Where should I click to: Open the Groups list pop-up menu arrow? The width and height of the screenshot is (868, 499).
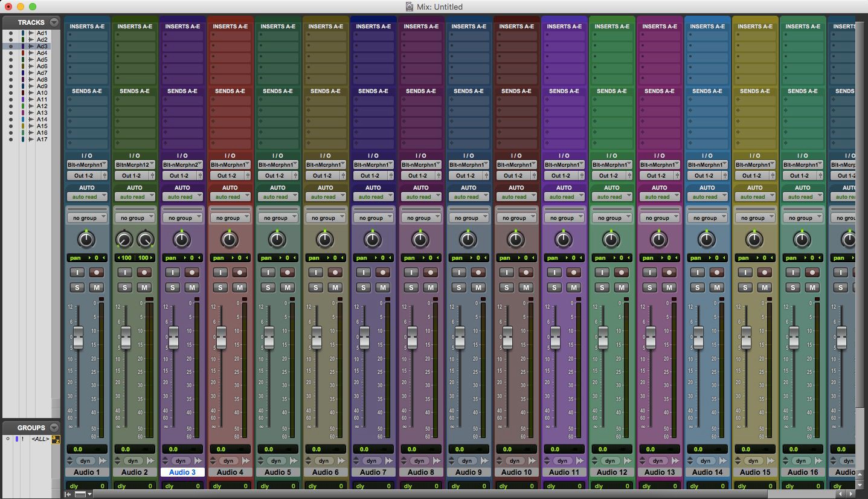pos(54,428)
